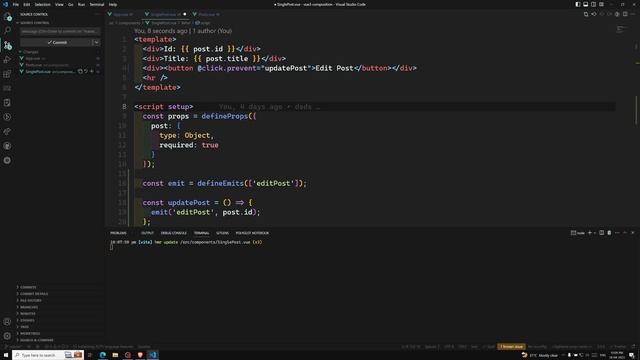The image size is (640, 360).
Task: Maximize the panel with the chevron-up icon
Action: (x=625, y=233)
